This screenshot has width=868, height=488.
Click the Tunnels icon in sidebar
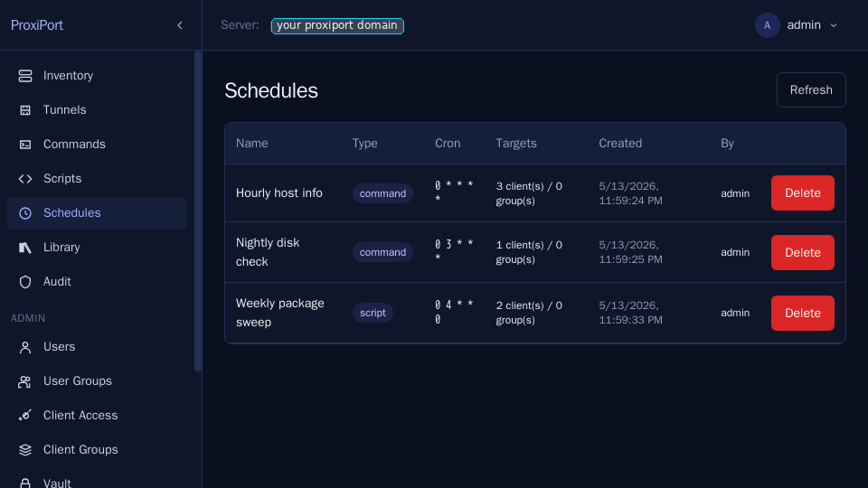click(x=25, y=110)
